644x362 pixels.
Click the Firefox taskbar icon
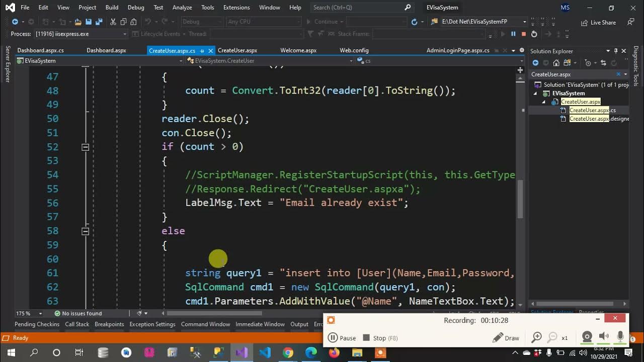[334, 352]
